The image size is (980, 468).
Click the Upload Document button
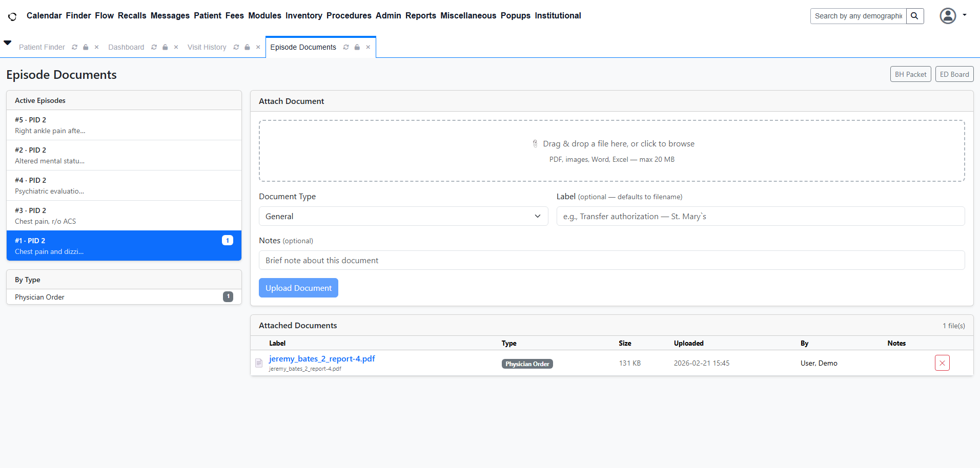pyautogui.click(x=298, y=288)
